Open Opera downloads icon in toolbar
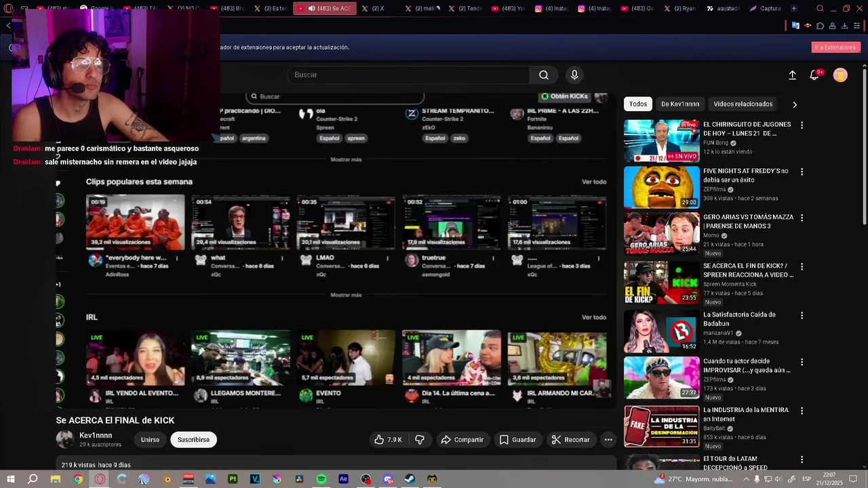 [x=844, y=26]
